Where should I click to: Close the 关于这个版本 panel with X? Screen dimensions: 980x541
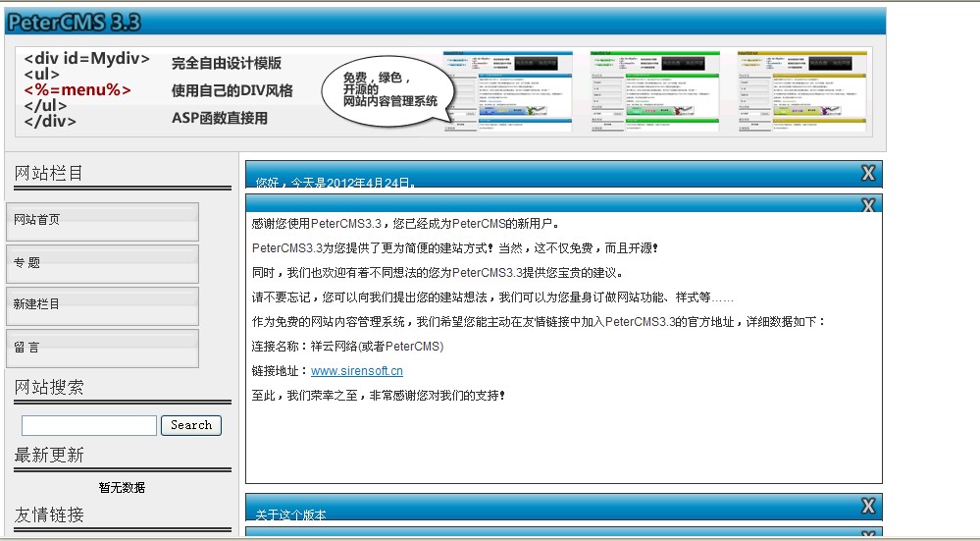tap(868, 506)
